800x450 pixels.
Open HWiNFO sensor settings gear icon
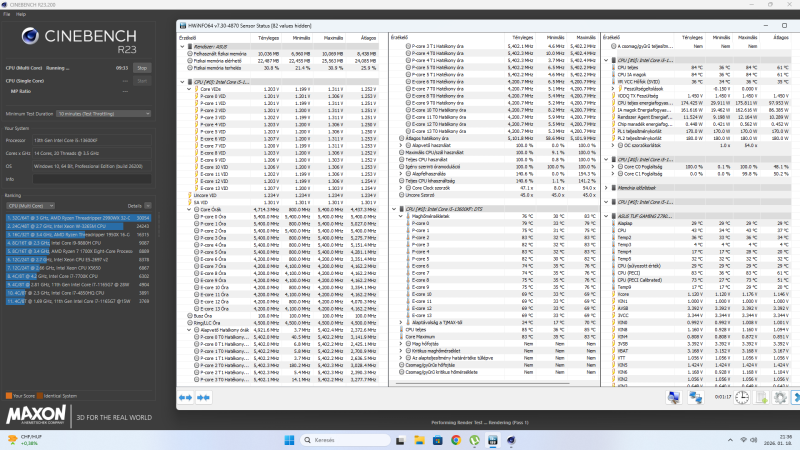tap(780, 397)
